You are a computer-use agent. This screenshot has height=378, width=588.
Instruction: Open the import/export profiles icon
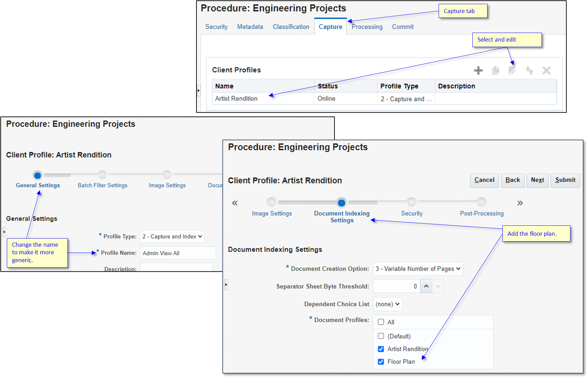pos(530,70)
